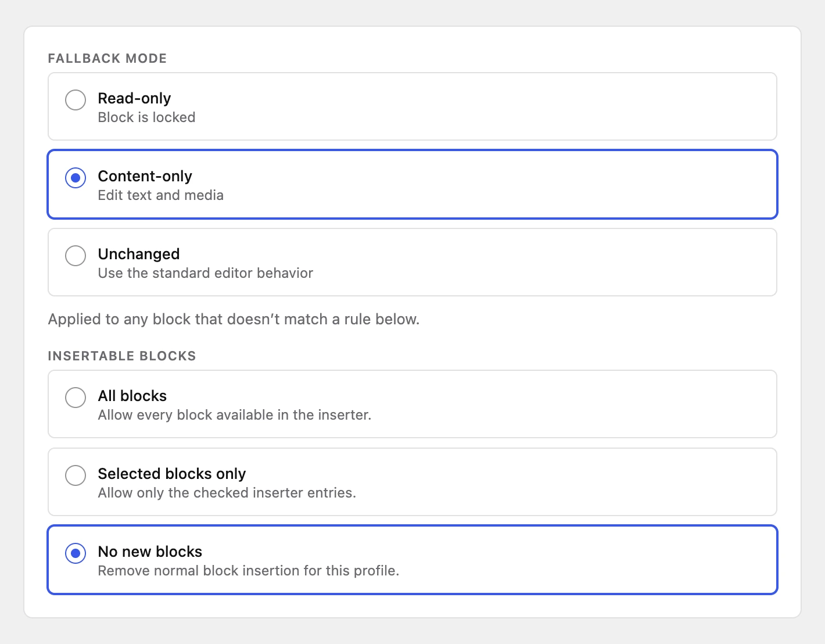Click the INSERTABLE BLOCKS section heading
This screenshot has height=644, width=825.
click(122, 356)
